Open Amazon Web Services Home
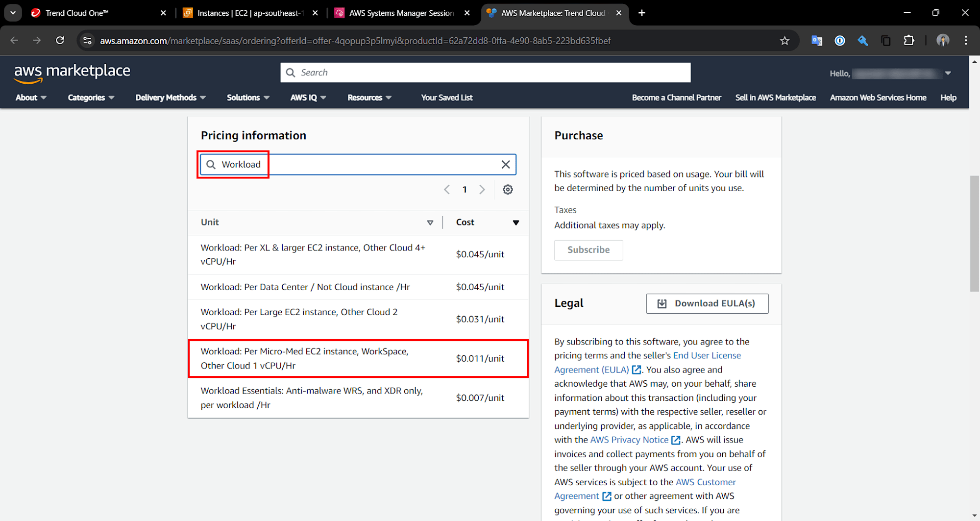980x521 pixels. point(878,98)
